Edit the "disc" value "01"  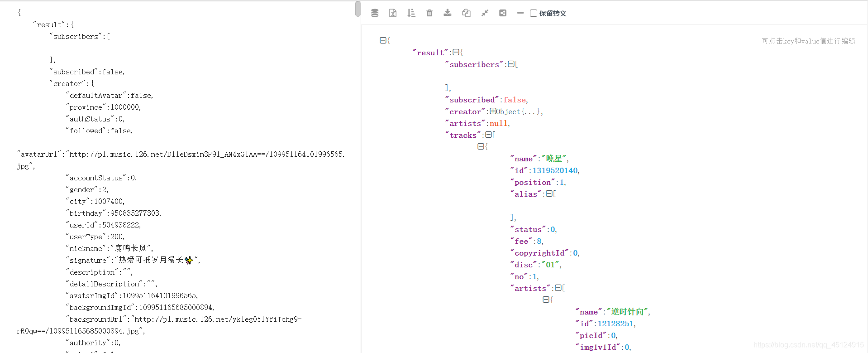click(x=550, y=265)
